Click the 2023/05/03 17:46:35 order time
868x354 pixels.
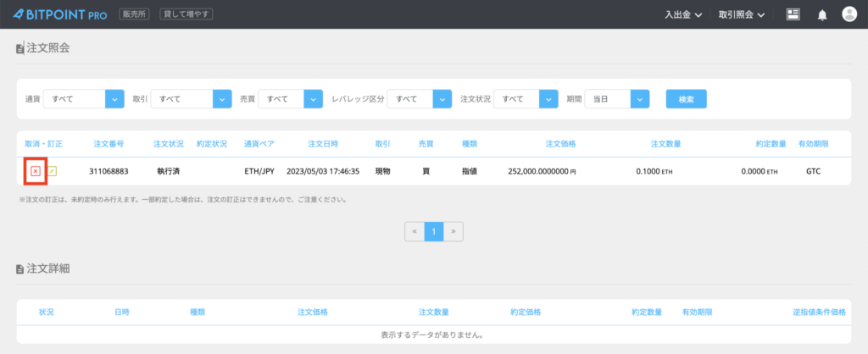click(x=323, y=171)
